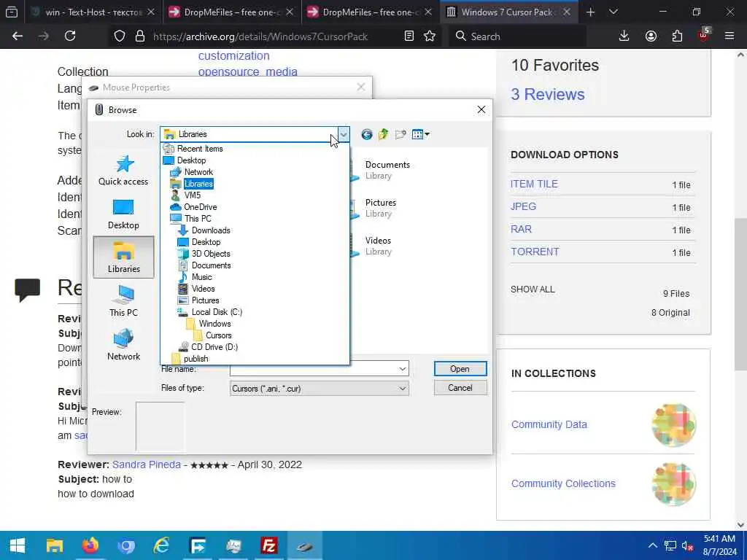Image resolution: width=747 pixels, height=560 pixels.
Task: Toggle reader view icon in address bar
Action: (409, 36)
